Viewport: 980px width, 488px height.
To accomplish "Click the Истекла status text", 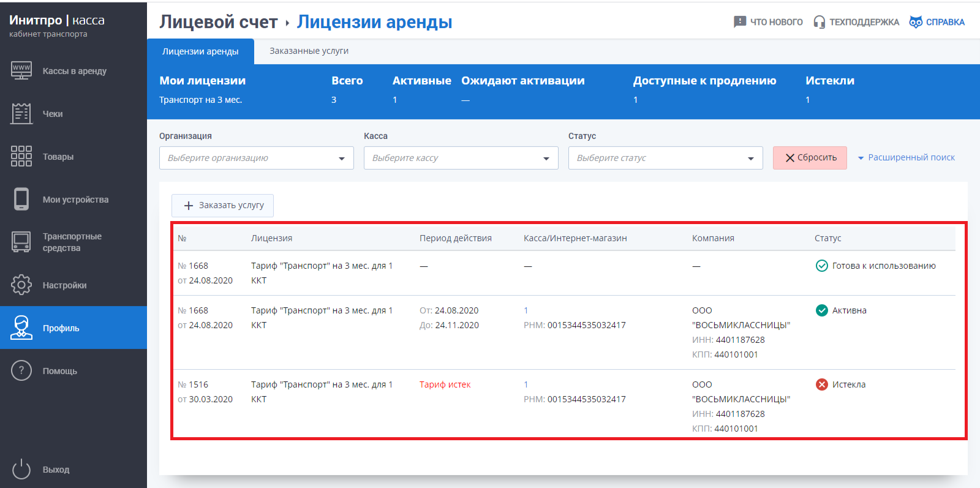I will click(848, 385).
